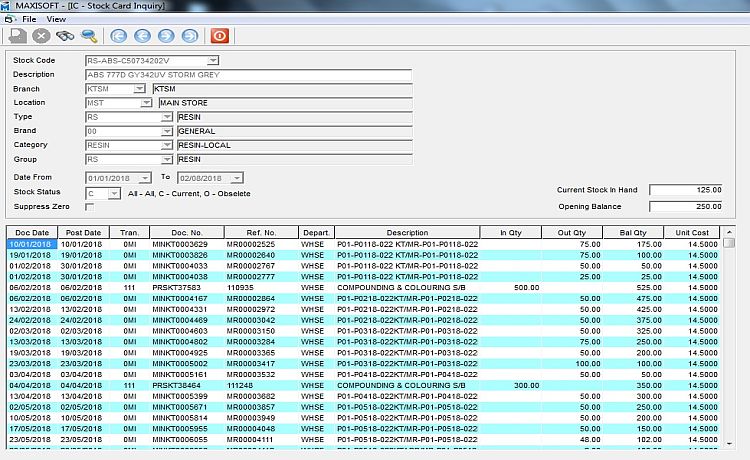The height and width of the screenshot is (460, 750).
Task: Expand the Stock Code dropdown
Action: (x=213, y=60)
